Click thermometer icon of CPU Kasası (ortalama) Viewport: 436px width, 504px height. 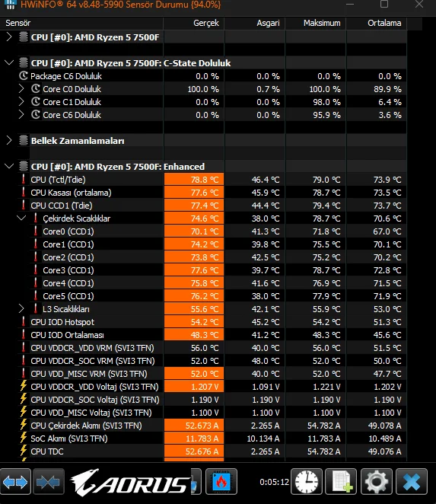coord(24,192)
